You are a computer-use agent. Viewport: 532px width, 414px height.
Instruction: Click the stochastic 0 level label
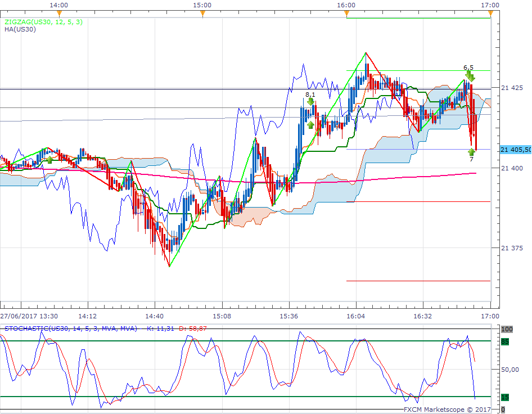point(503,409)
